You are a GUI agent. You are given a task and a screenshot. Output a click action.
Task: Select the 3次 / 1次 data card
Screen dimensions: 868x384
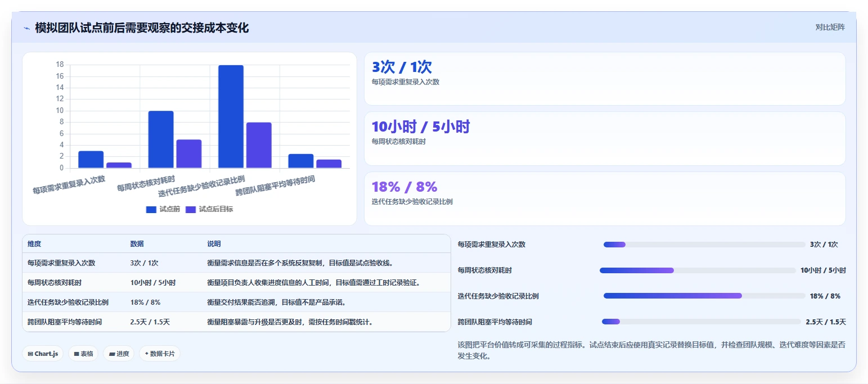pyautogui.click(x=605, y=79)
